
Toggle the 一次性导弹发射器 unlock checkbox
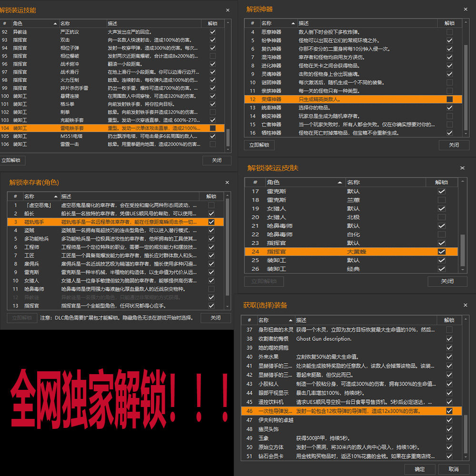(x=449, y=411)
